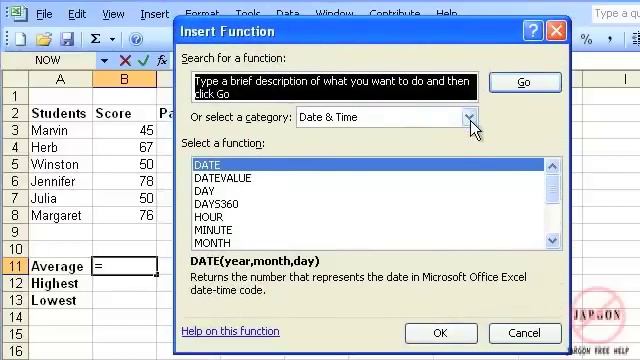
Task: Click the cell containing Julia
Action: click(60, 198)
